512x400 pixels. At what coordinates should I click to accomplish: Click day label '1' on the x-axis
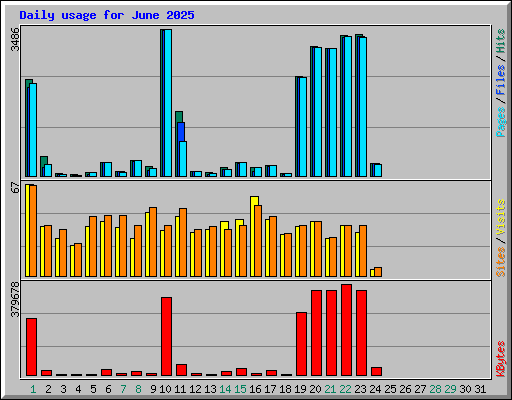[33, 389]
